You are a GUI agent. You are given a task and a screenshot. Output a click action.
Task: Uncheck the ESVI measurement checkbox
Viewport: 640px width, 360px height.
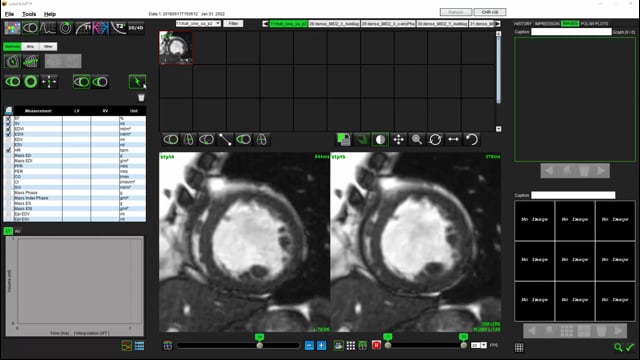point(8,134)
